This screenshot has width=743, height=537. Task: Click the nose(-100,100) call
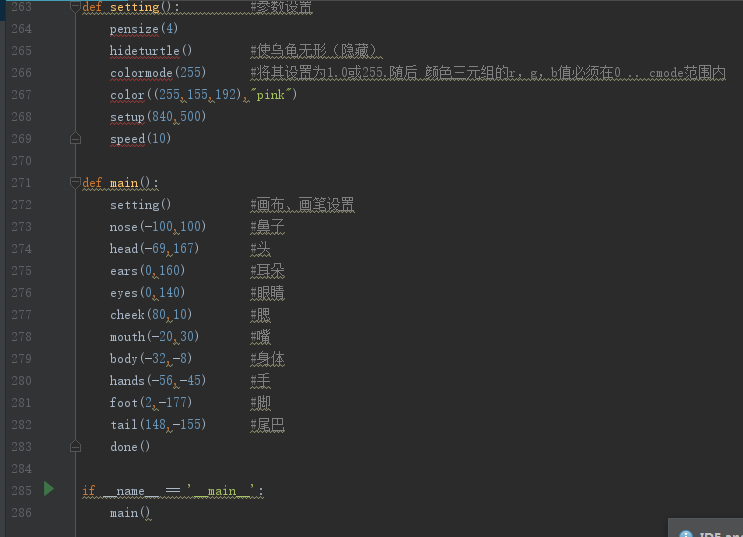(x=158, y=227)
